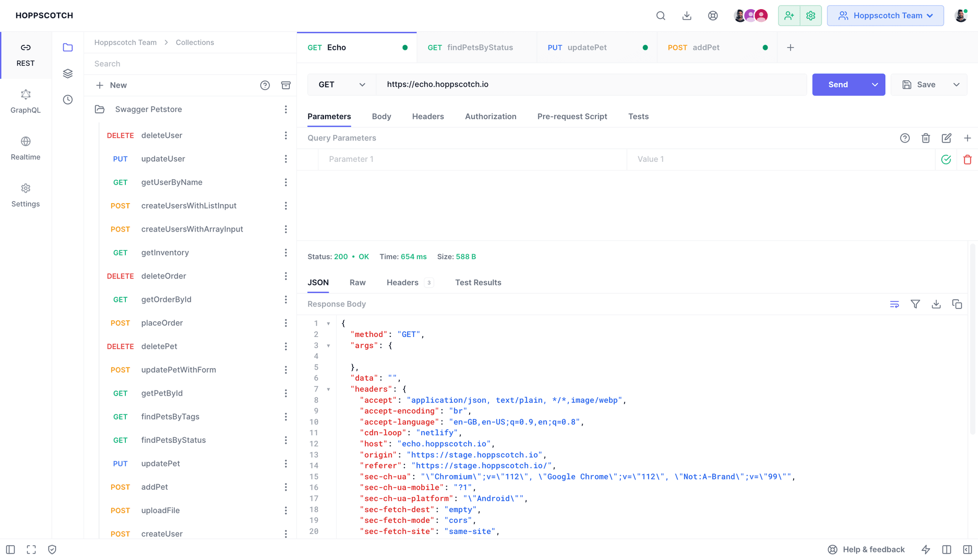The width and height of the screenshot is (978, 560).
Task: Click the URL input field
Action: (x=591, y=85)
